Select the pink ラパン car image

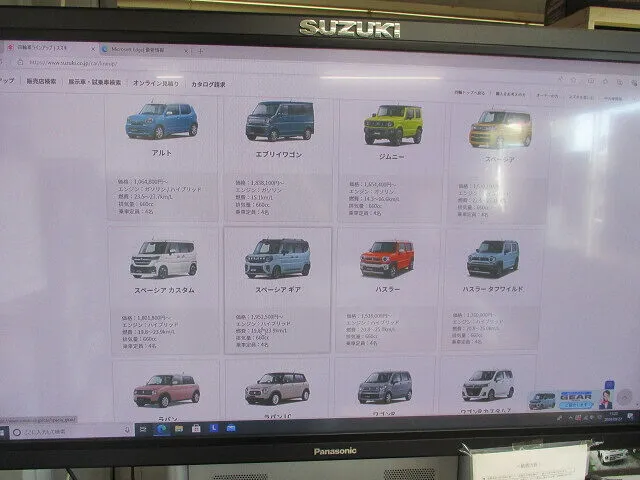click(x=167, y=390)
